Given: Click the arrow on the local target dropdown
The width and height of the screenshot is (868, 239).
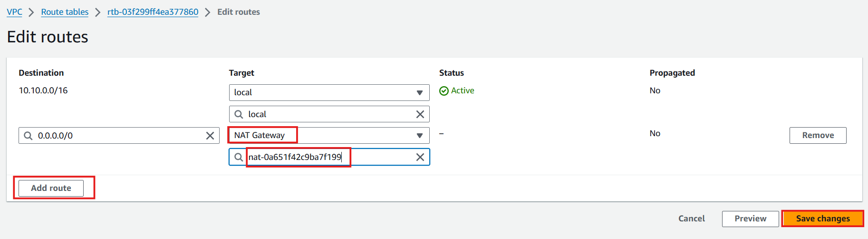Looking at the screenshot, I should click(x=420, y=93).
